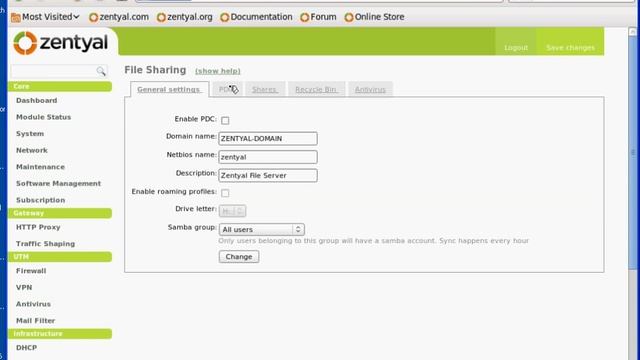Open the Recycle Bin tab
The image size is (640, 360).
tap(316, 89)
